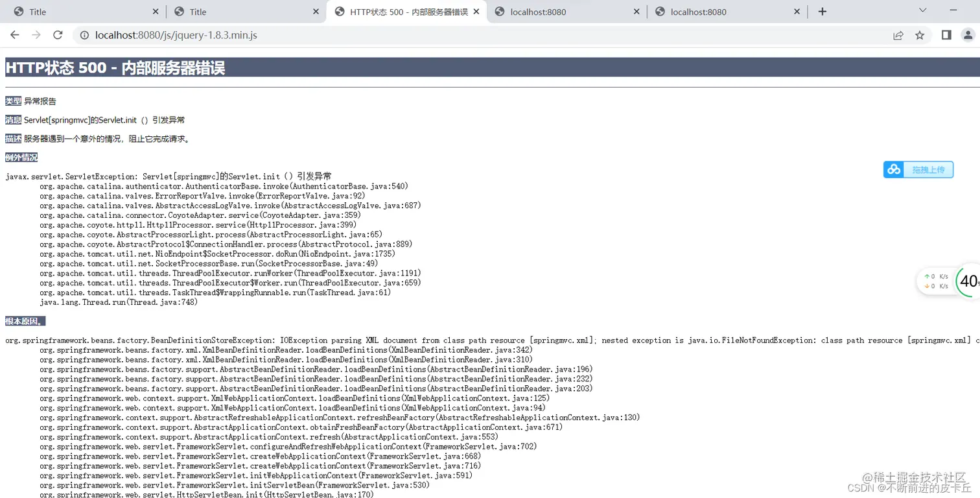Click the XmlWebApplicationContext.java:94 stack line
Image resolution: width=980 pixels, height=498 pixels.
point(292,408)
